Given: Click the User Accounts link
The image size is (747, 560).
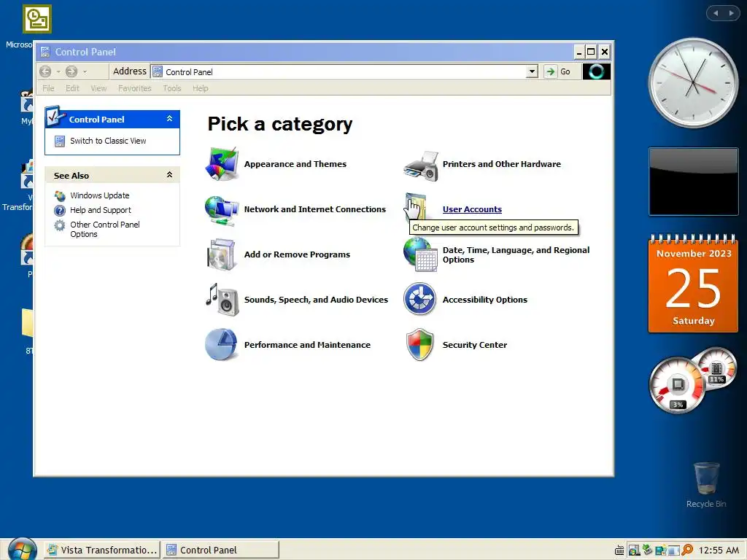Looking at the screenshot, I should [x=472, y=209].
